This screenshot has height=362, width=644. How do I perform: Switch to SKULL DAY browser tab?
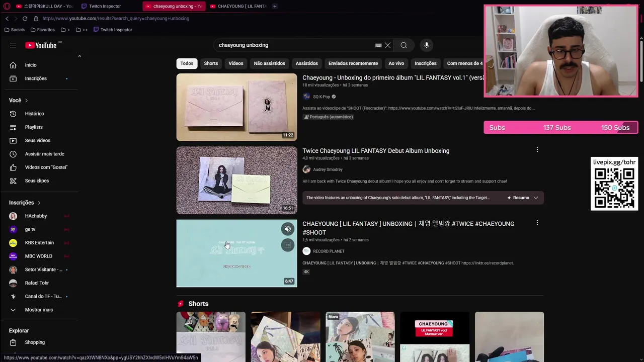pos(44,6)
